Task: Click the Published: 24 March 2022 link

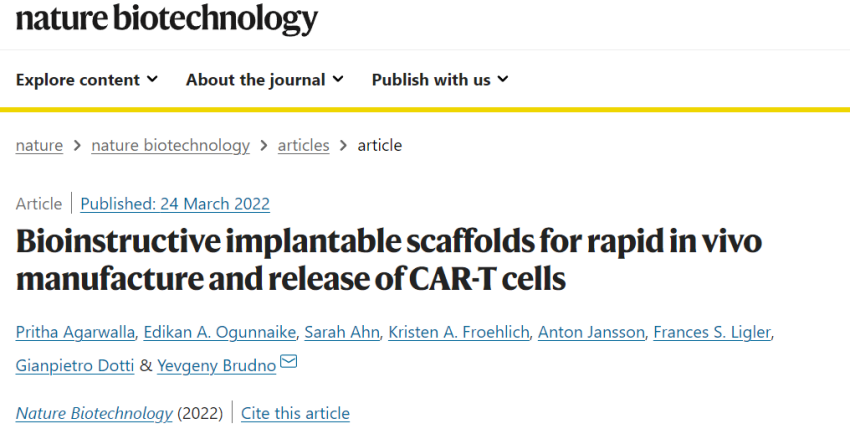Action: click(x=175, y=204)
